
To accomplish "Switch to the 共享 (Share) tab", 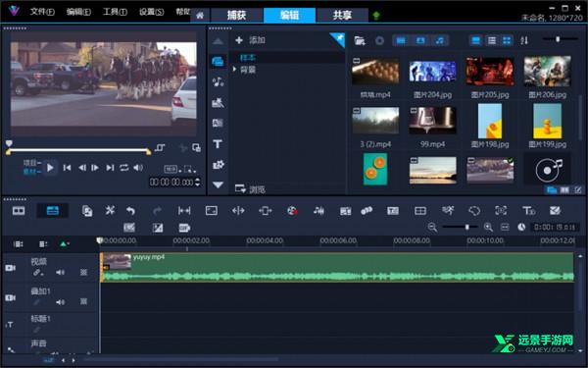I will pyautogui.click(x=342, y=15).
